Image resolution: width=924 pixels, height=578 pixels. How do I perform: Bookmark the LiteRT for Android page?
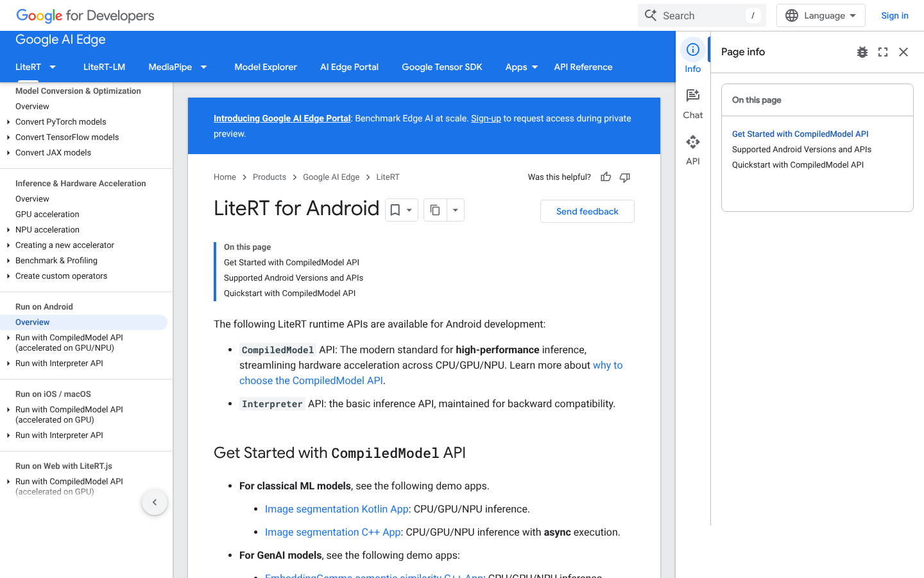pos(395,210)
